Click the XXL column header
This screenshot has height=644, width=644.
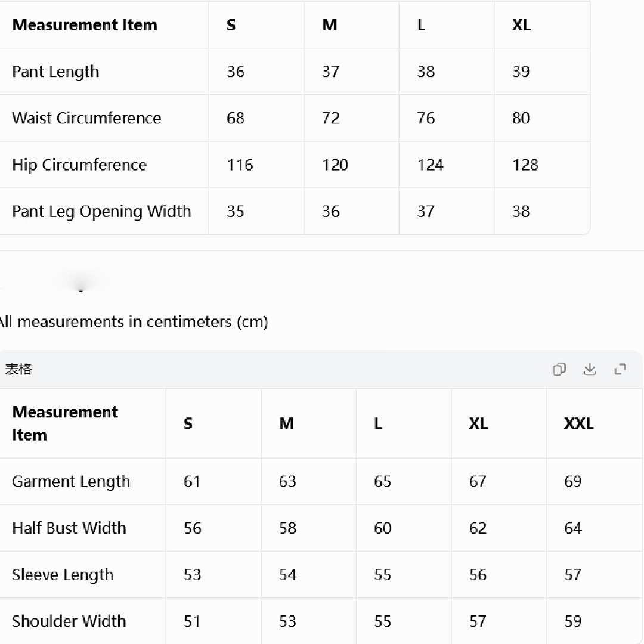(578, 423)
